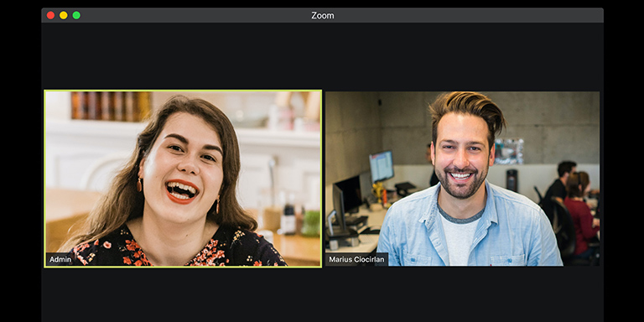Close the Zoom window with red button
644x322 pixels.
pos(50,15)
